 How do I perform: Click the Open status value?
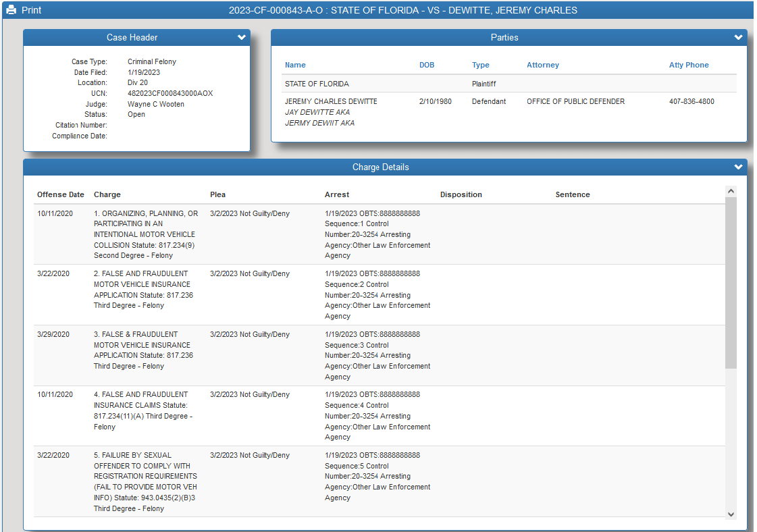[136, 114]
